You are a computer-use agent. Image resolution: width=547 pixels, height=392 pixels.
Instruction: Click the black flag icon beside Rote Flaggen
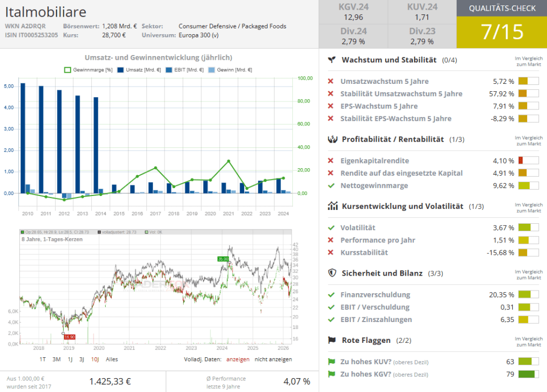point(332,340)
